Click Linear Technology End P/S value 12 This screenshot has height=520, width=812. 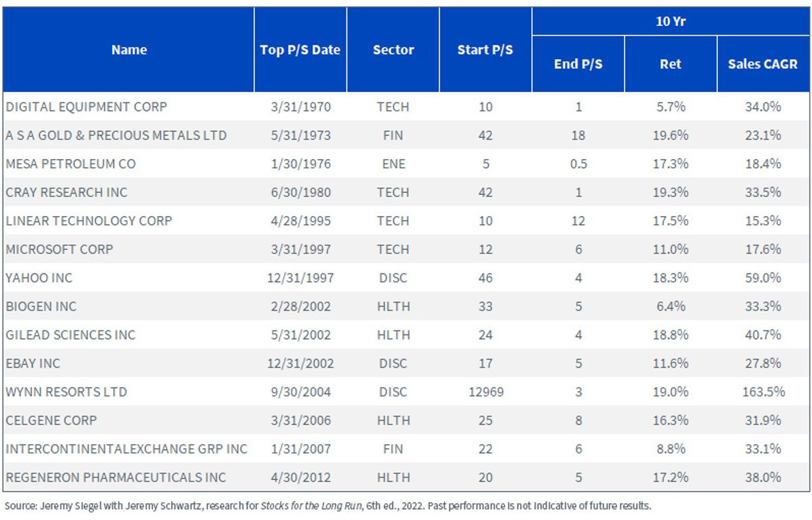(578, 221)
